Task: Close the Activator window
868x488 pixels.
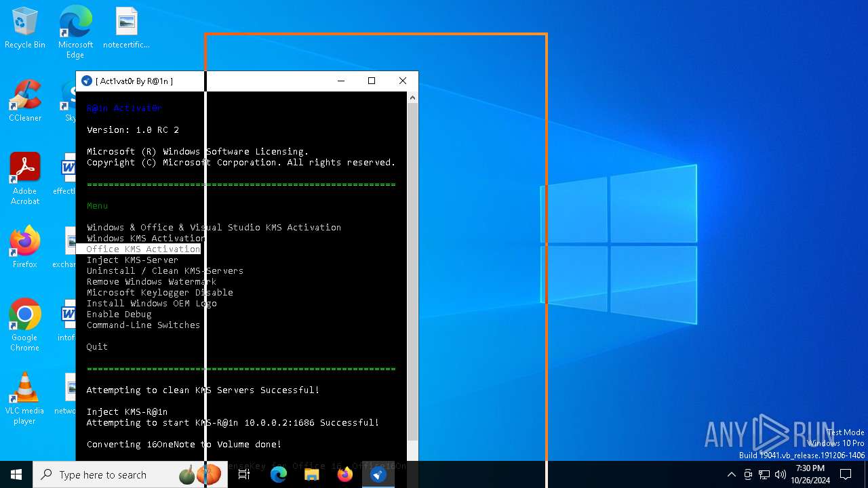Action: (x=403, y=81)
